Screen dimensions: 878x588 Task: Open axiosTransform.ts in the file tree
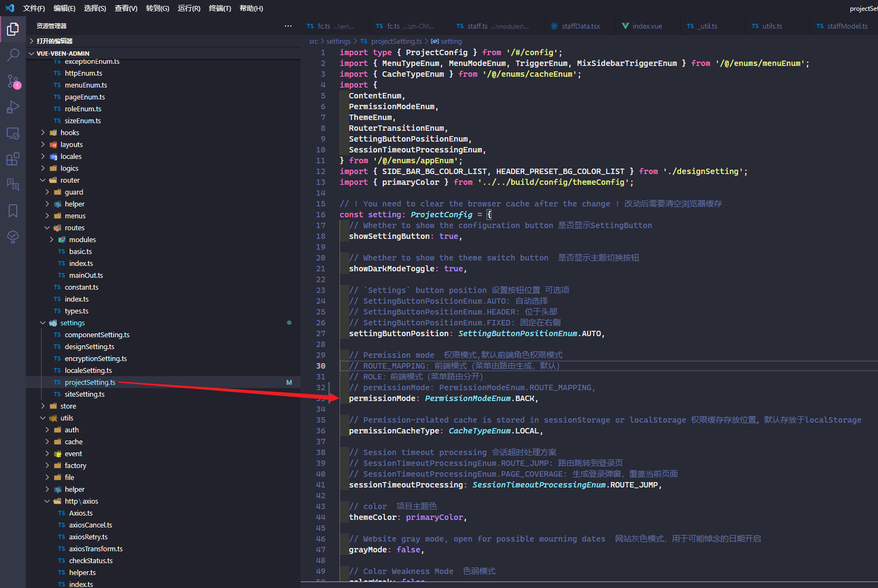tap(163, 549)
